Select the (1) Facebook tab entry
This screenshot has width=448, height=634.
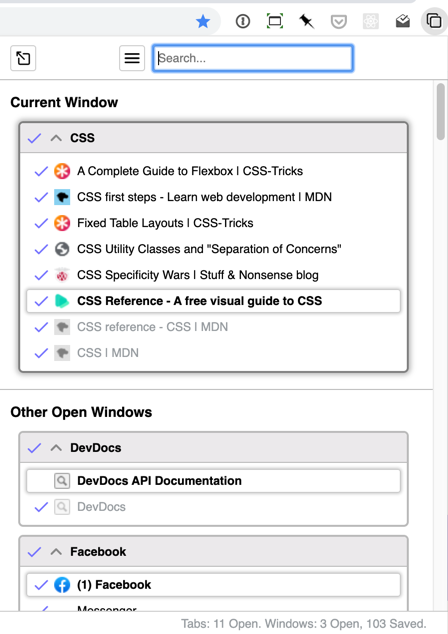[213, 585]
